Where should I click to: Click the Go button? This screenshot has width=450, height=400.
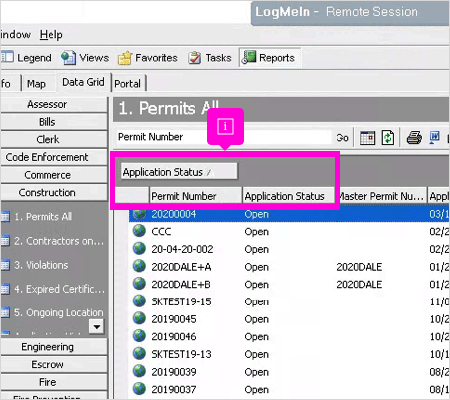coord(342,138)
